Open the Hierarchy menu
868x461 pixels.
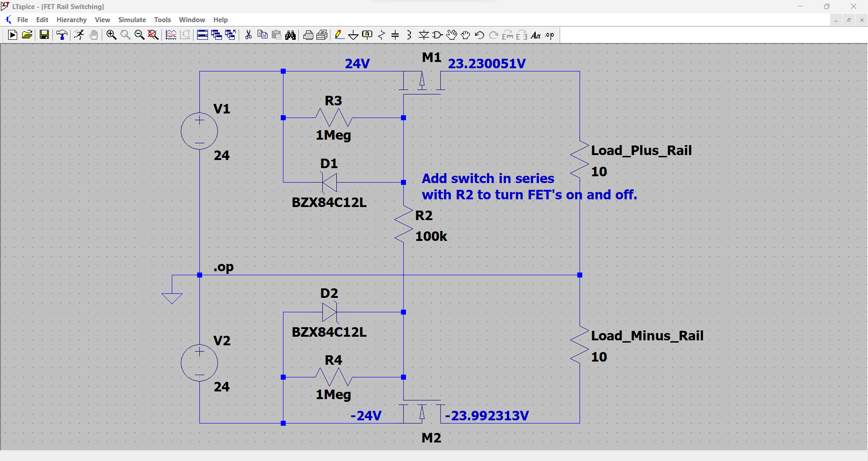(x=71, y=20)
